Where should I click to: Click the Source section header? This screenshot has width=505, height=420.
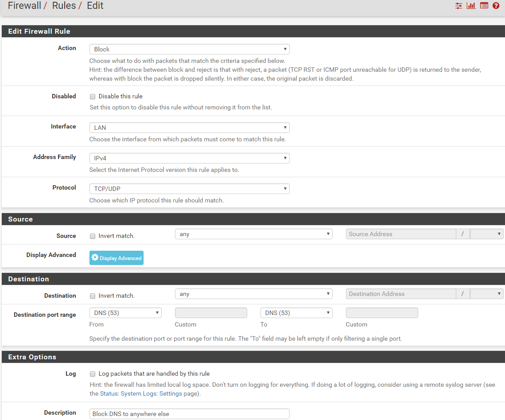tap(253, 219)
